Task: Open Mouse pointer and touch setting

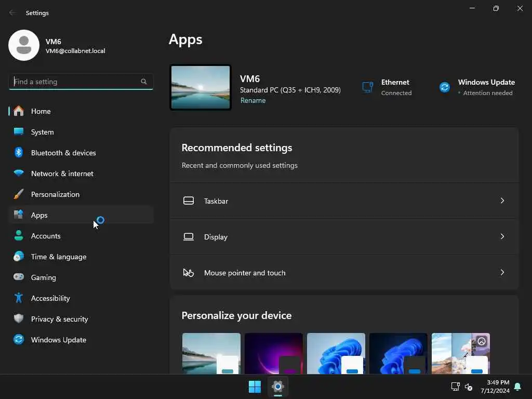Action: click(x=344, y=272)
